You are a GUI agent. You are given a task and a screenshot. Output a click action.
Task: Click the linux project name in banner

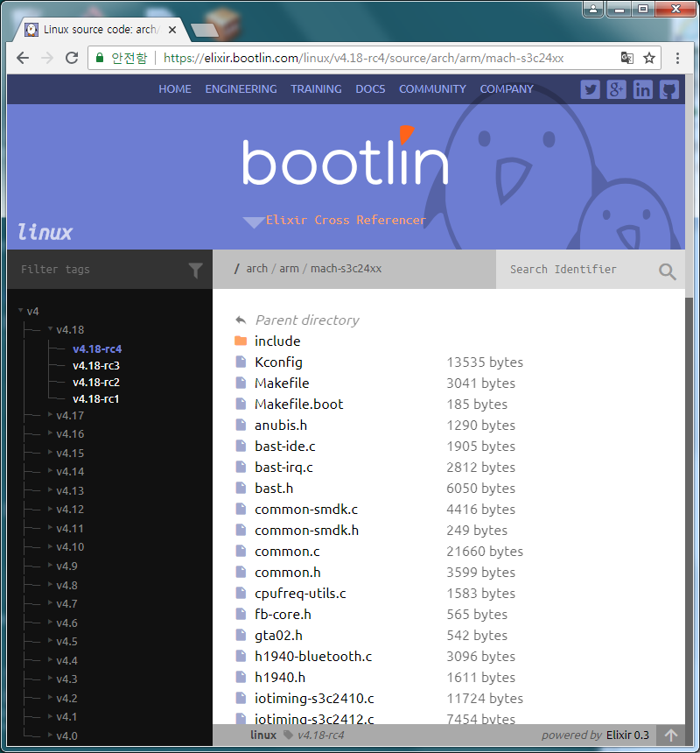coord(45,232)
